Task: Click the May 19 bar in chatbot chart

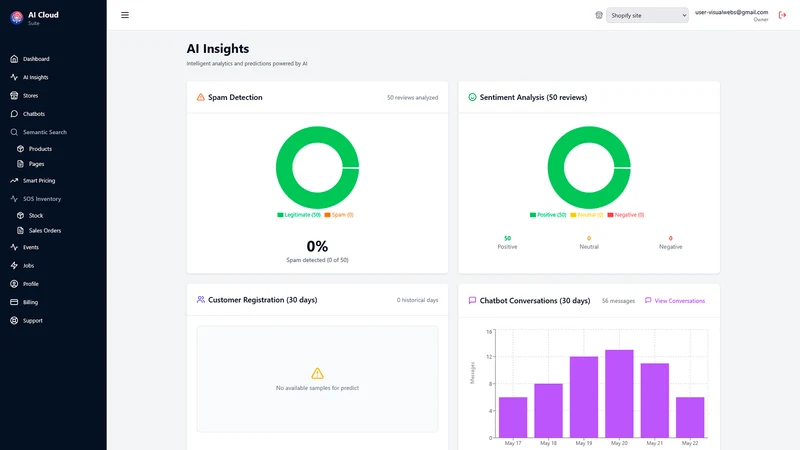Action: [584, 397]
